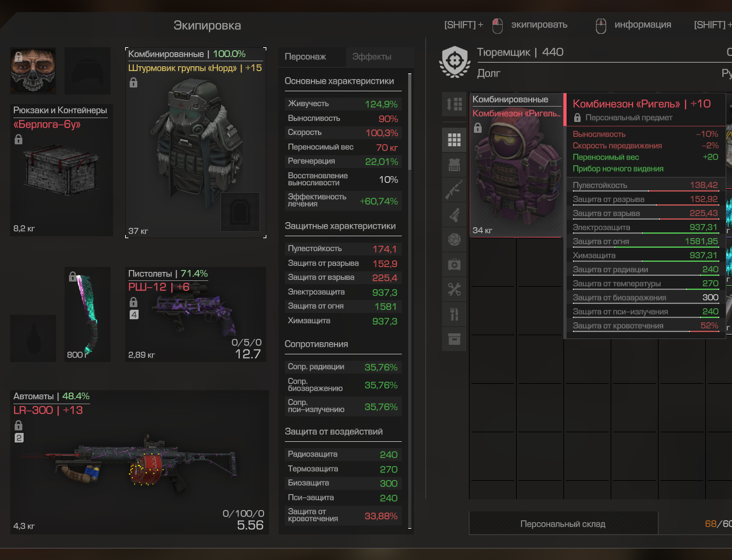Click the Экипировка panel title
This screenshot has width=732, height=560.
click(x=208, y=25)
